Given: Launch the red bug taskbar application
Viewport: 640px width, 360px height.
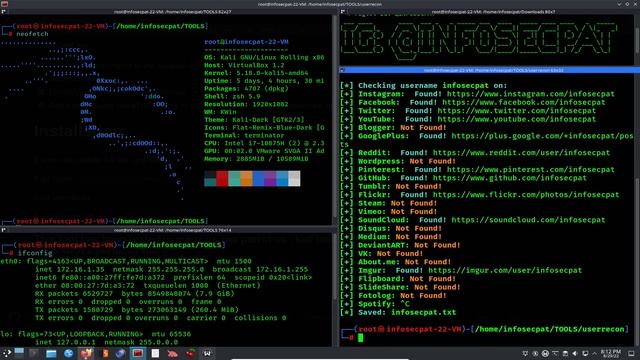Looking at the screenshot, I should click(173, 354).
